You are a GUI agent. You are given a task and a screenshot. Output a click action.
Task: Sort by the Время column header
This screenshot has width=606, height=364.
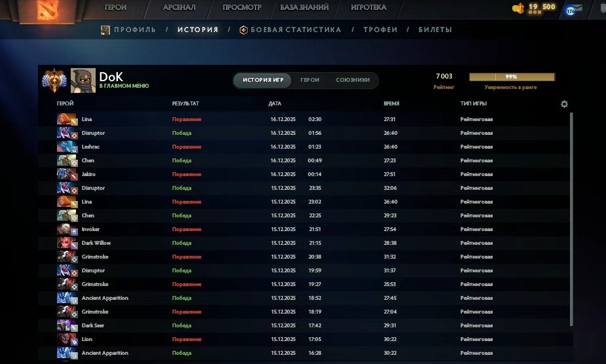[392, 103]
